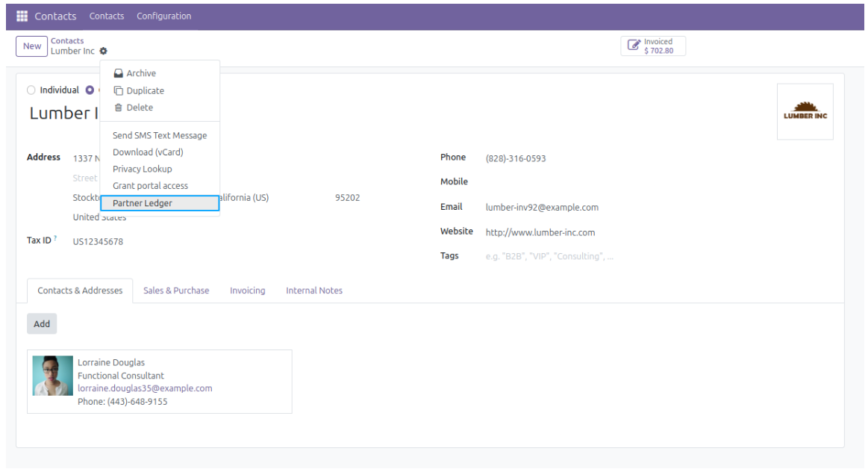Image resolution: width=868 pixels, height=472 pixels.
Task: Open Lorraine Douglas contact photo
Action: (53, 375)
